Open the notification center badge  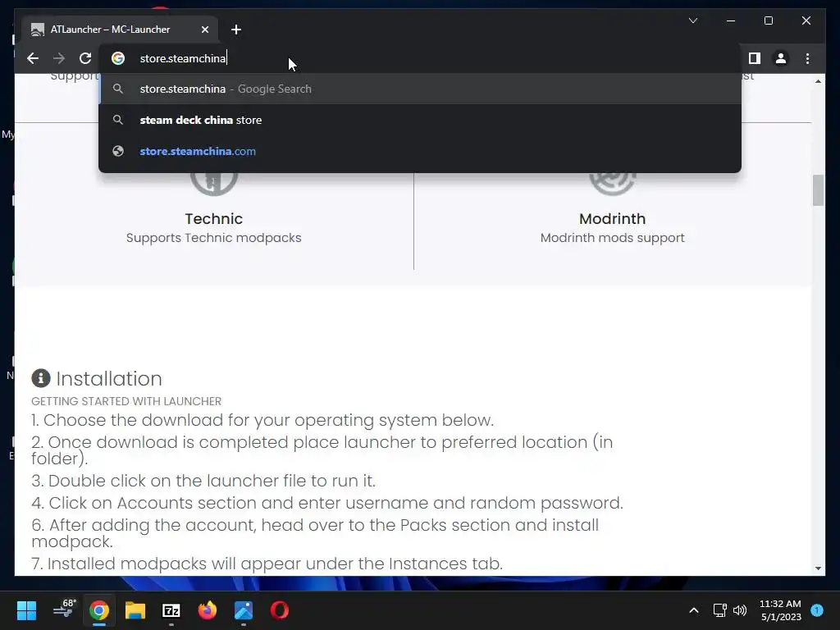click(817, 610)
